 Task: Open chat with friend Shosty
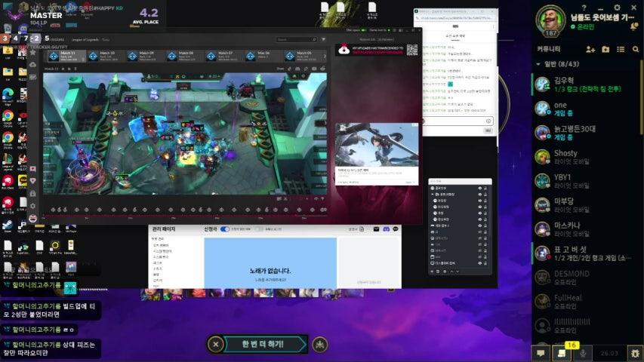click(587, 157)
